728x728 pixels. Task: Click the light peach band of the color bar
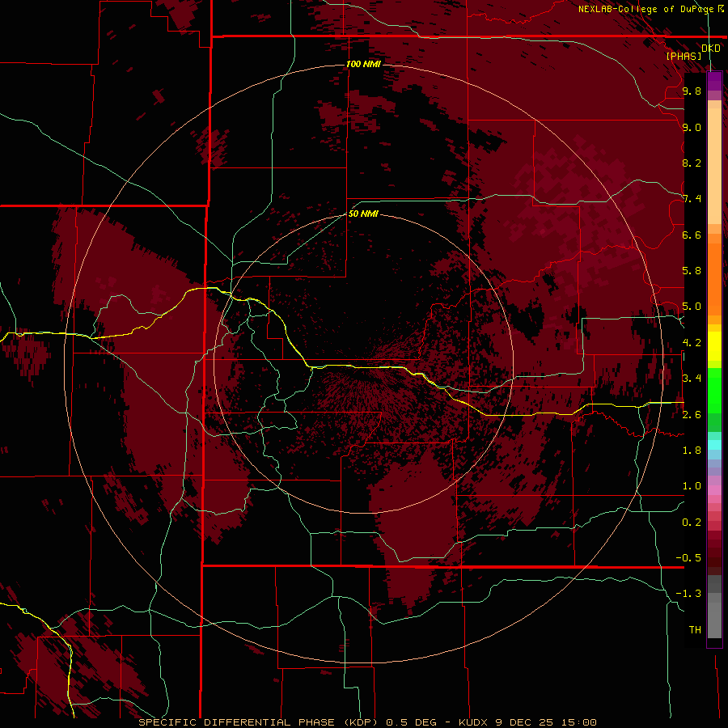pos(714,166)
